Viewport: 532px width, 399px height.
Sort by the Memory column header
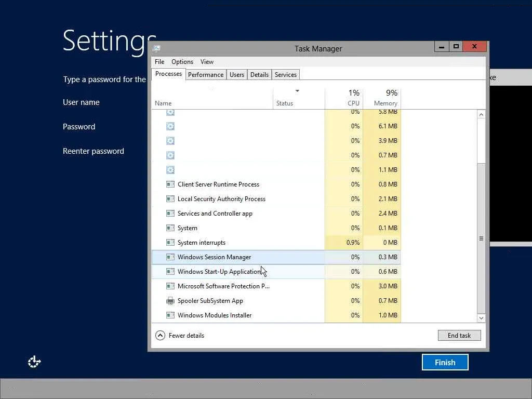(382, 98)
